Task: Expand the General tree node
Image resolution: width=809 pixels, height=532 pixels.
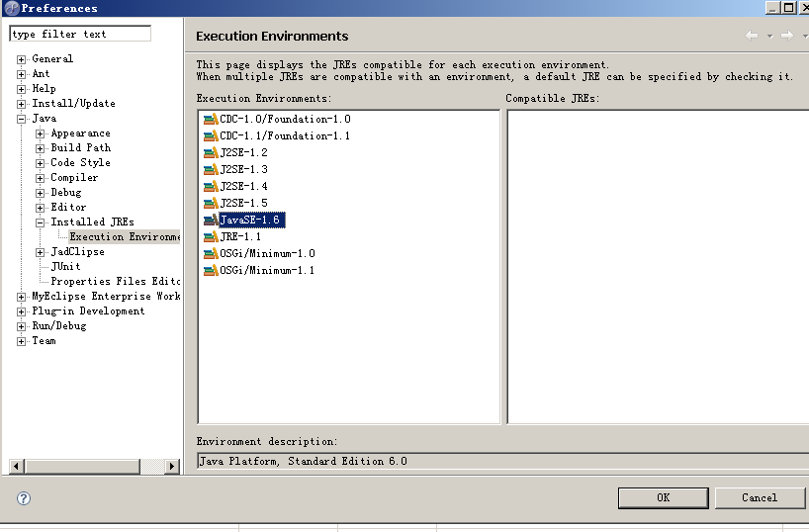Action: pyautogui.click(x=22, y=59)
